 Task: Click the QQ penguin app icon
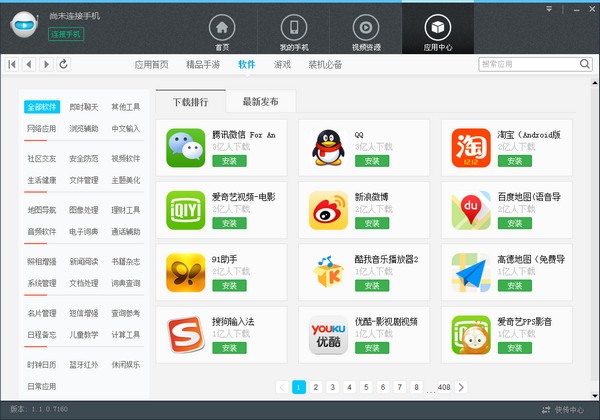328,148
